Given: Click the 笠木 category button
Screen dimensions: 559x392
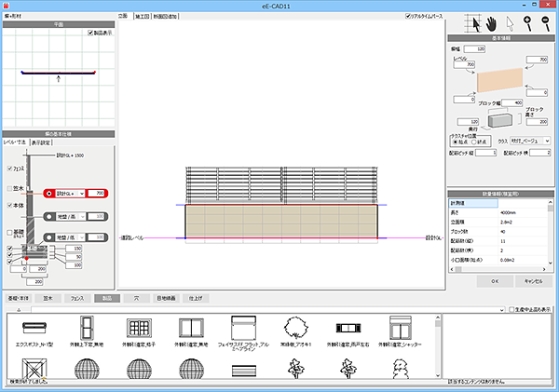Looking at the screenshot, I should point(48,298).
